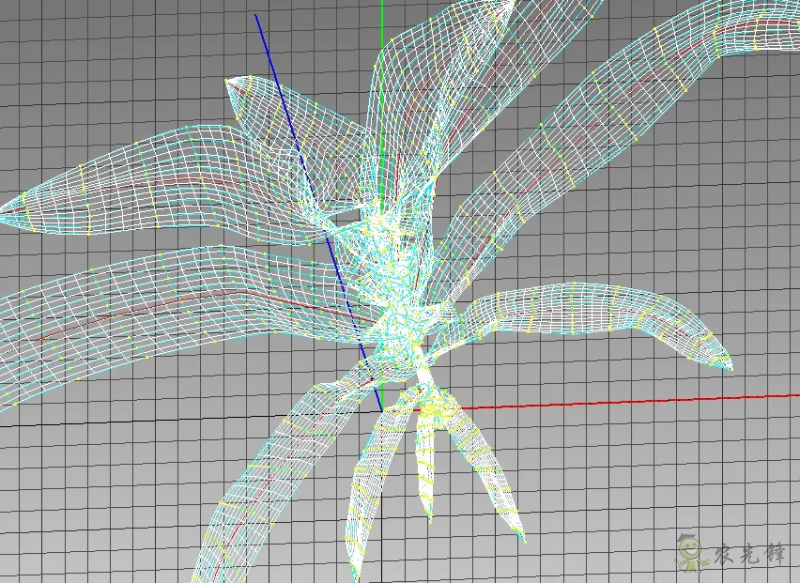This screenshot has width=800, height=583.
Task: Click the origin where axes intersect
Action: tap(381, 410)
